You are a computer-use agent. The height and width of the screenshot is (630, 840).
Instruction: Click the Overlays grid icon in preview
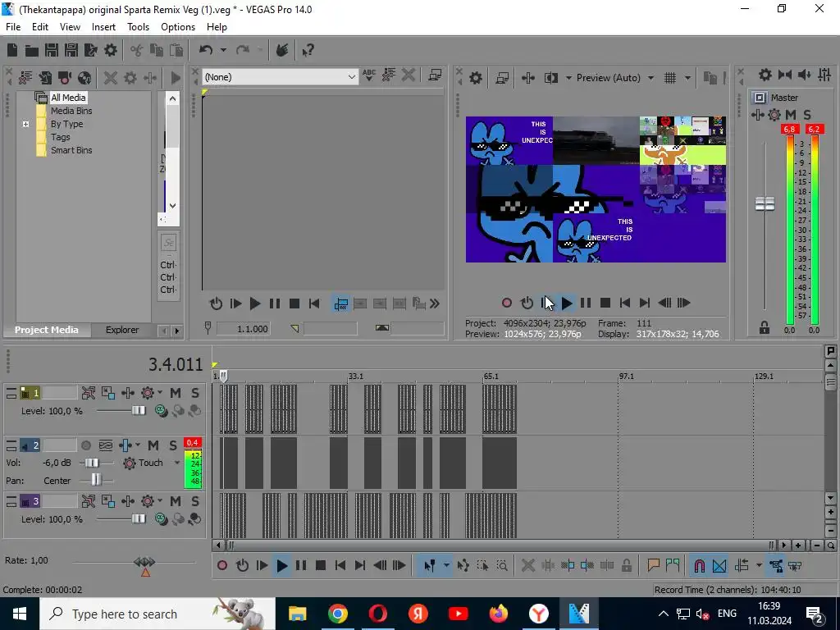(669, 78)
